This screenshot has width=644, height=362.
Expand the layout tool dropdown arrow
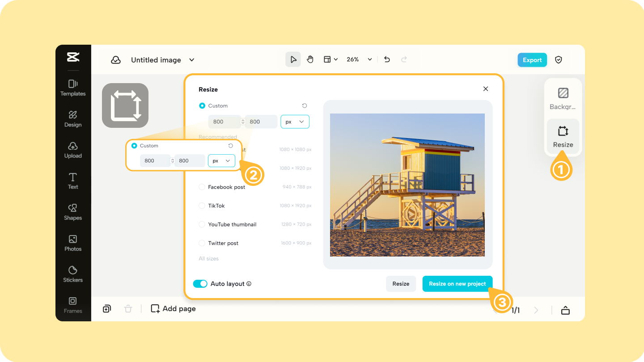coord(336,59)
